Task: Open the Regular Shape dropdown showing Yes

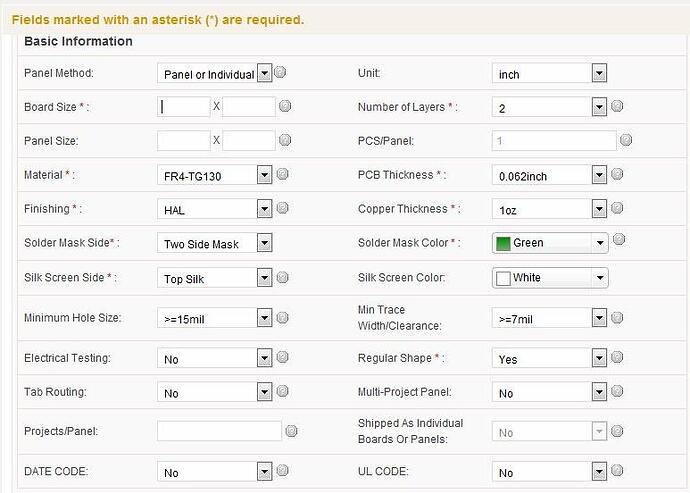Action: click(550, 358)
